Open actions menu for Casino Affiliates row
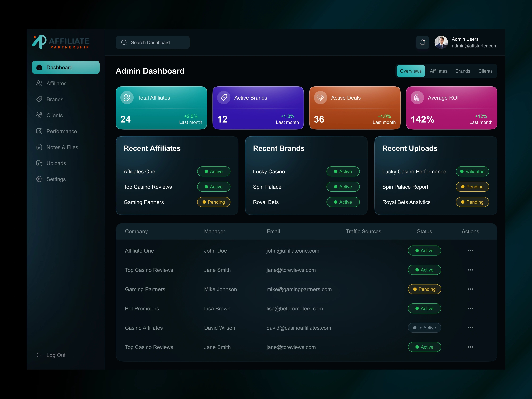Viewport: 532px width, 399px height. pyautogui.click(x=470, y=328)
